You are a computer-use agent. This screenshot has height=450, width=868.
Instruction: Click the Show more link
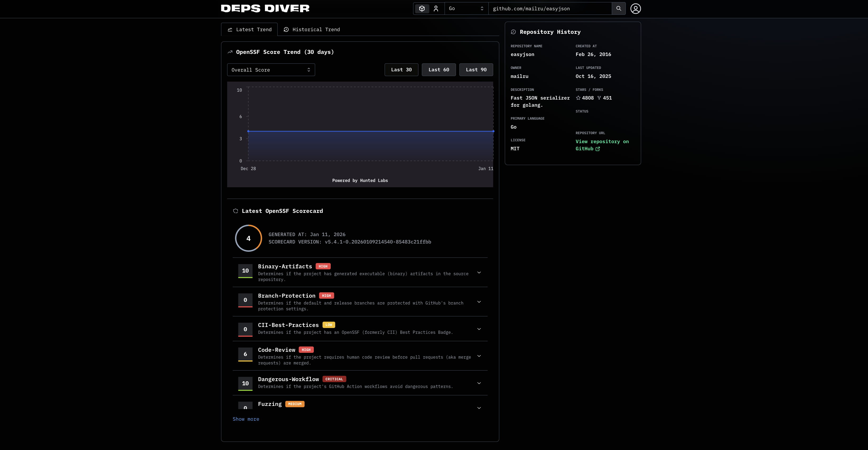tap(246, 419)
